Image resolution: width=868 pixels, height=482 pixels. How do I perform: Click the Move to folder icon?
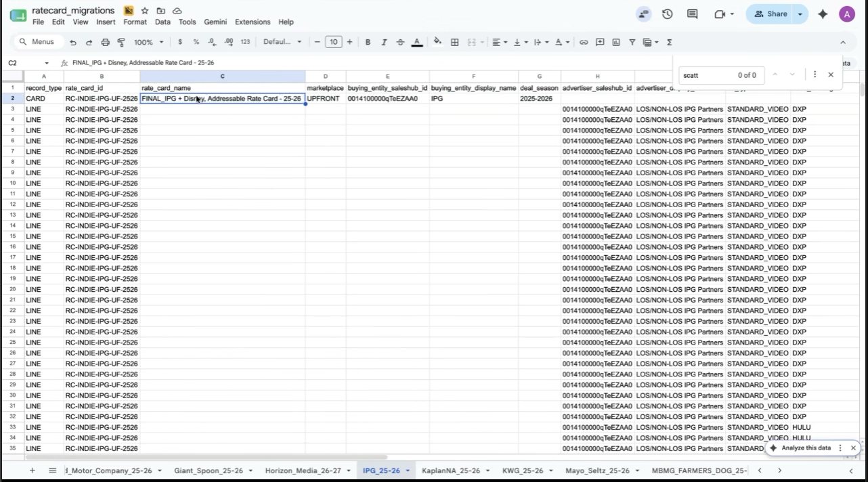(x=160, y=11)
